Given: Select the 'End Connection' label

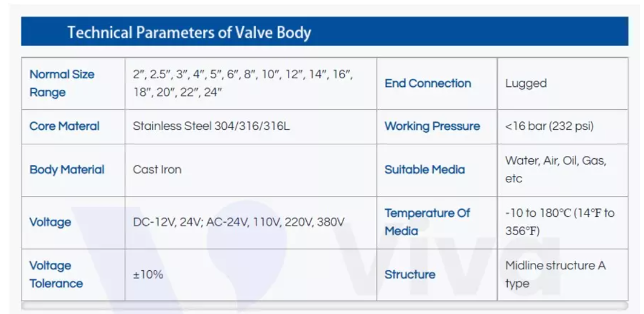Looking at the screenshot, I should point(427,83).
